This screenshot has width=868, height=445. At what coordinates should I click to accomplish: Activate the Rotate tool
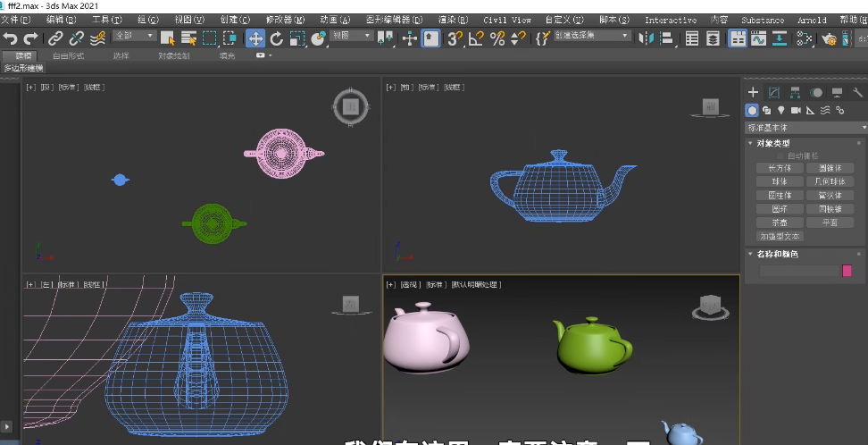277,38
